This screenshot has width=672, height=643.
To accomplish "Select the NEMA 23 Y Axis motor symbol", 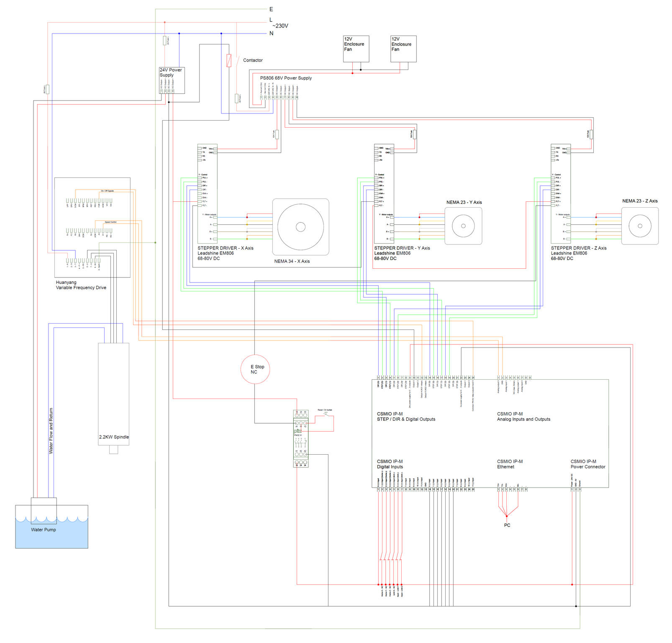I will 463,226.
